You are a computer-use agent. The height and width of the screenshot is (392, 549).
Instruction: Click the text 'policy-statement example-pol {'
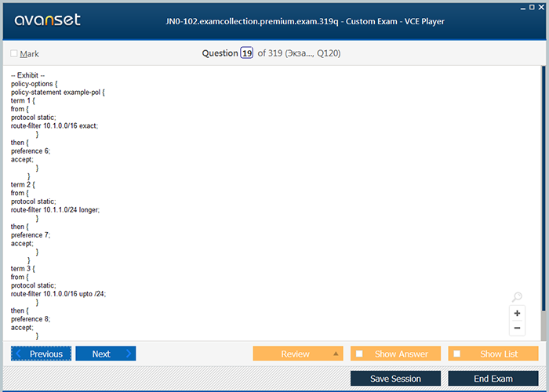click(58, 92)
